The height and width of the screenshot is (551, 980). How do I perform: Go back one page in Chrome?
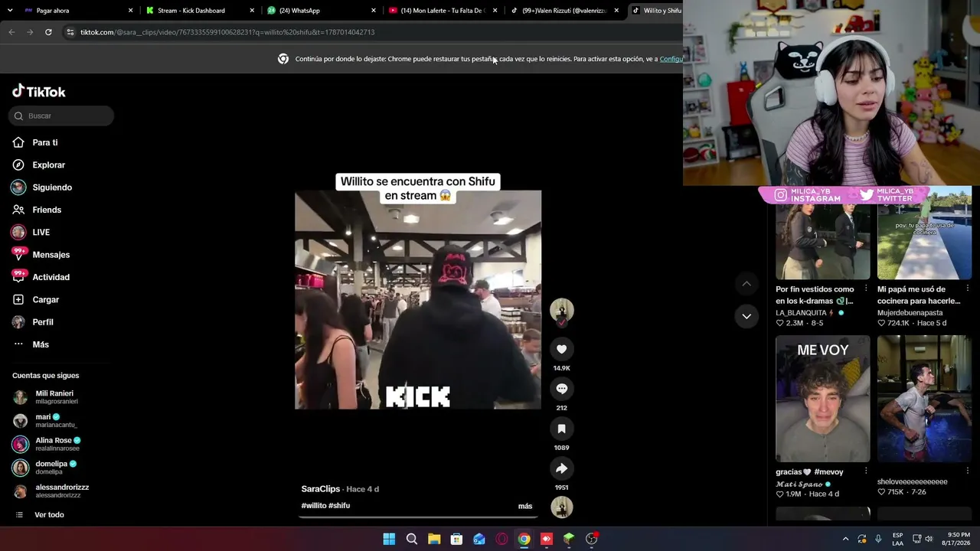[x=11, y=32]
